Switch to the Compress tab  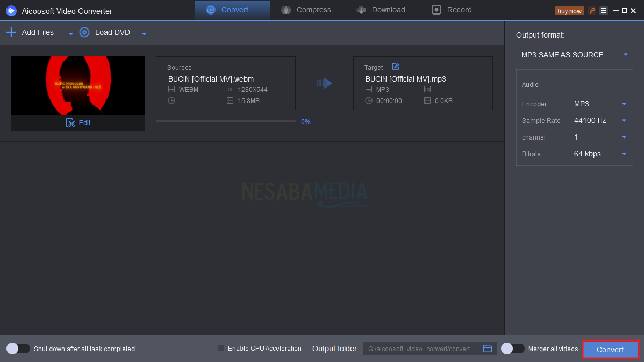click(306, 10)
